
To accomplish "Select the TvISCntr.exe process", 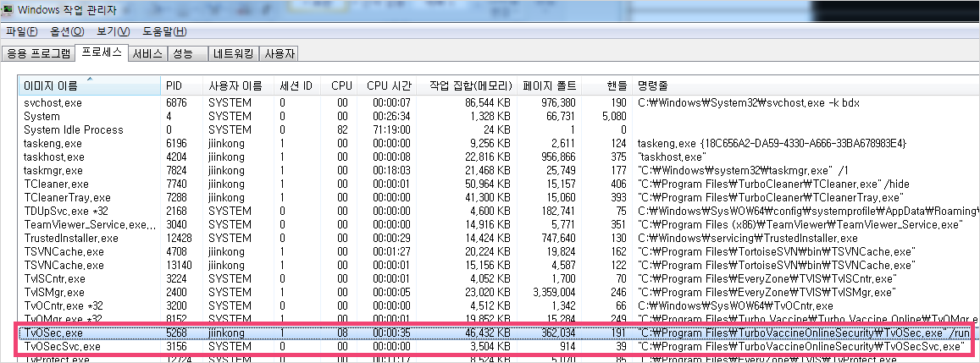I will tap(498, 278).
